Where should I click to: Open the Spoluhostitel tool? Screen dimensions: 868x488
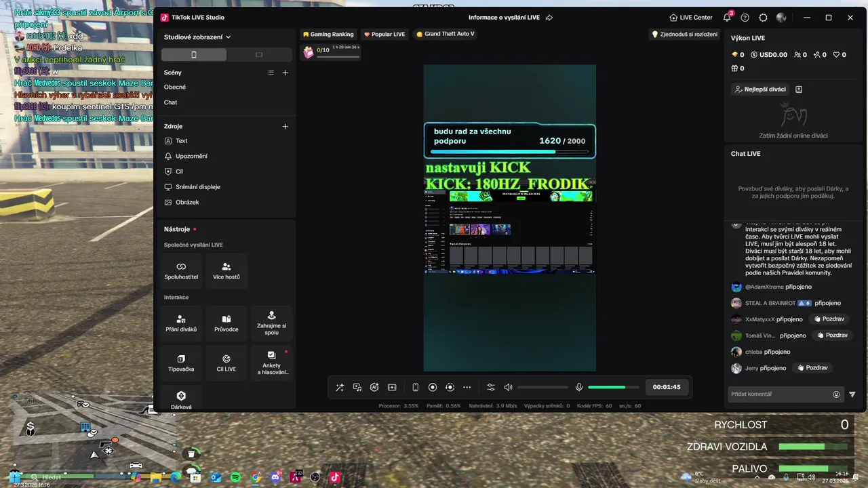tap(181, 271)
